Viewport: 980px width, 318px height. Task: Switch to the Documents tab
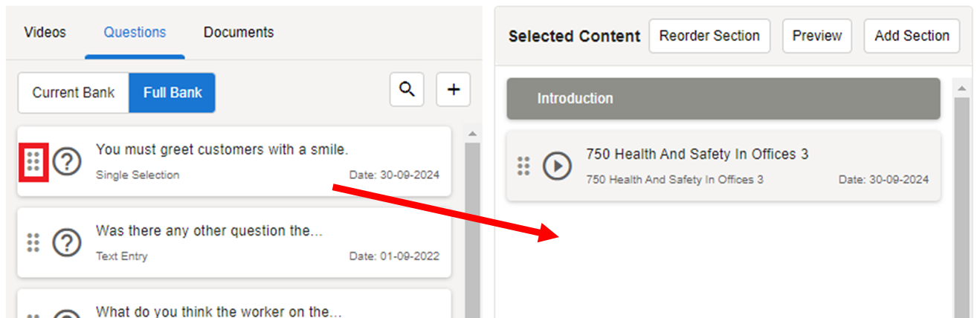(x=239, y=33)
